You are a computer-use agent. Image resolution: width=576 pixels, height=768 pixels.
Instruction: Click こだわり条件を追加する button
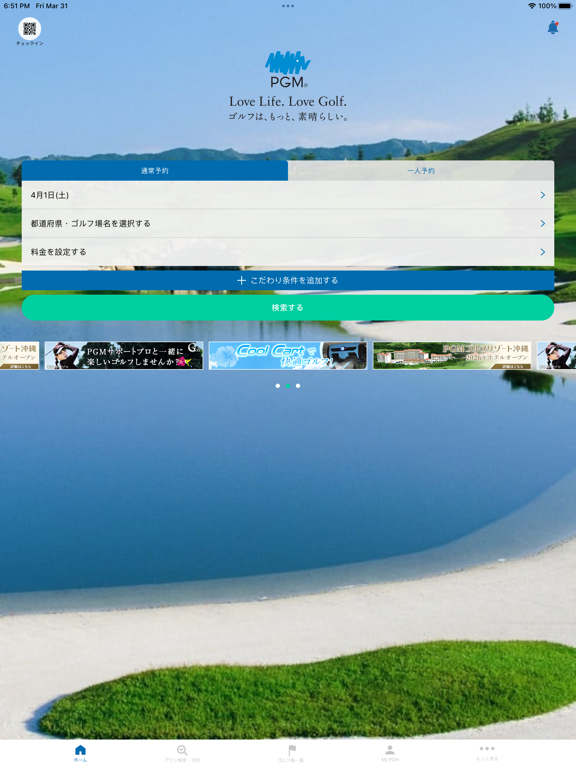(288, 280)
